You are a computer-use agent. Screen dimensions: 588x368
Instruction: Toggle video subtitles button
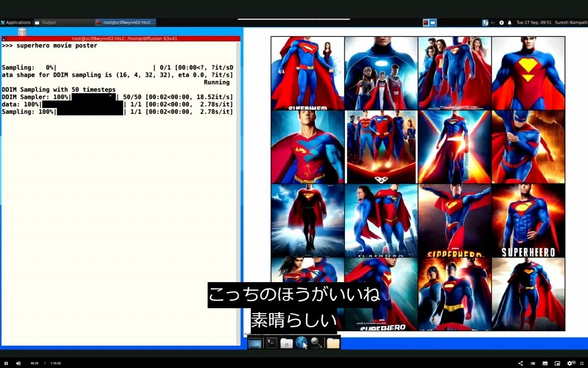[545, 363]
